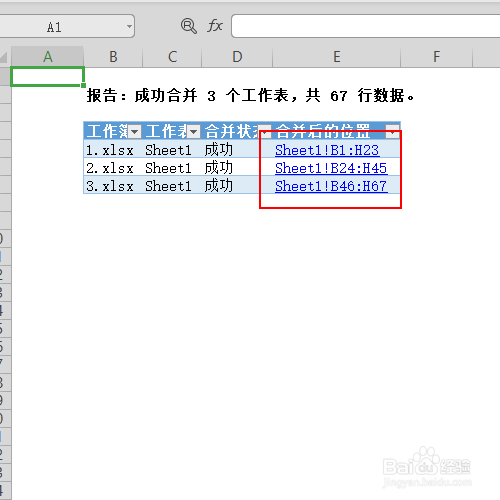Viewport: 500px width, 500px height.
Task: Open hyperlink Sheet1!B24:H45
Action: click(x=331, y=168)
